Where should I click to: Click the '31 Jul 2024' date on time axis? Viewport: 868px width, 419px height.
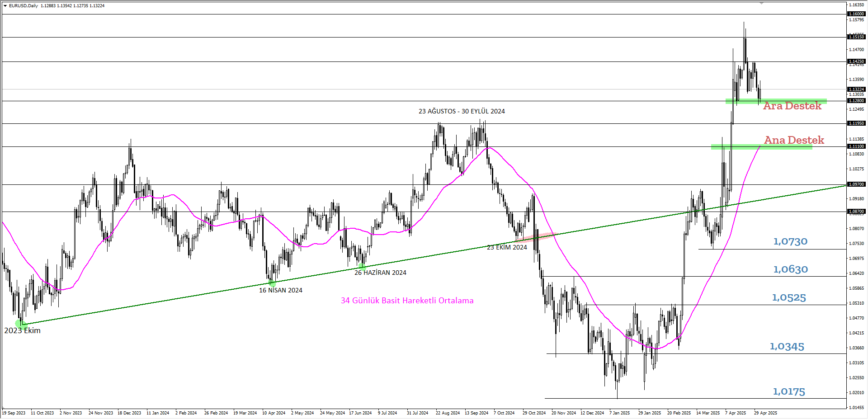point(417,413)
